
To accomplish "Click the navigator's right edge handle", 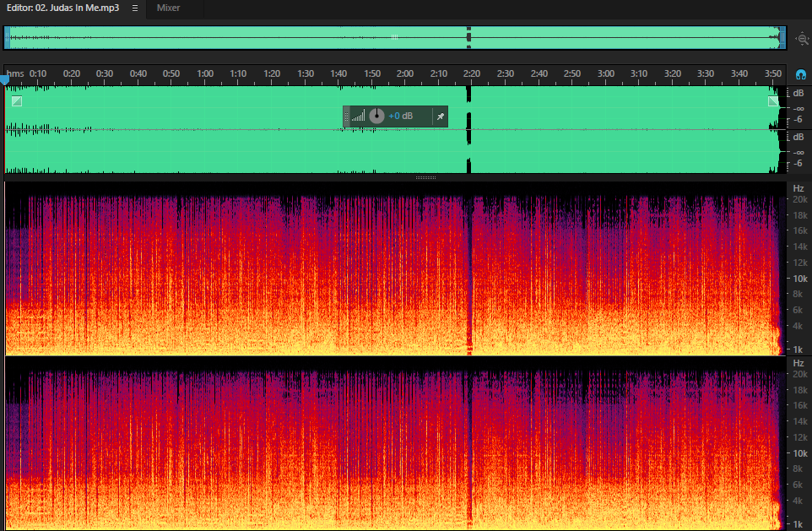I will [x=782, y=37].
